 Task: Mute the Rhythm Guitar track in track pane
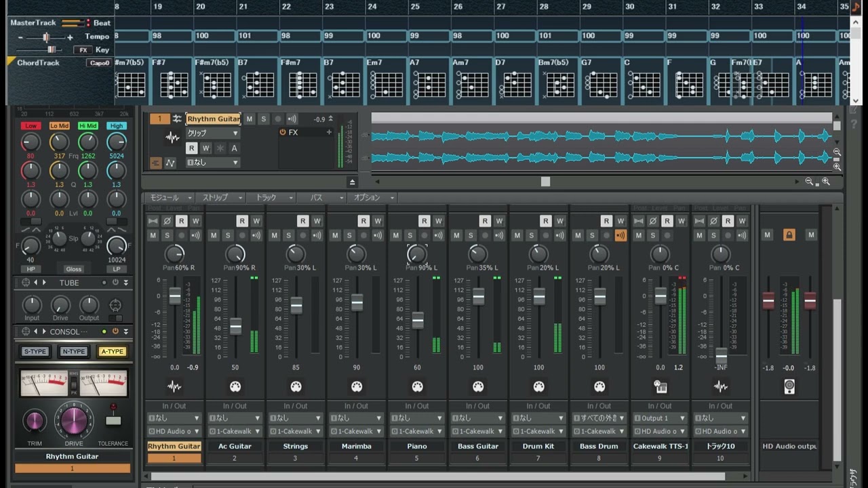pyautogui.click(x=249, y=119)
